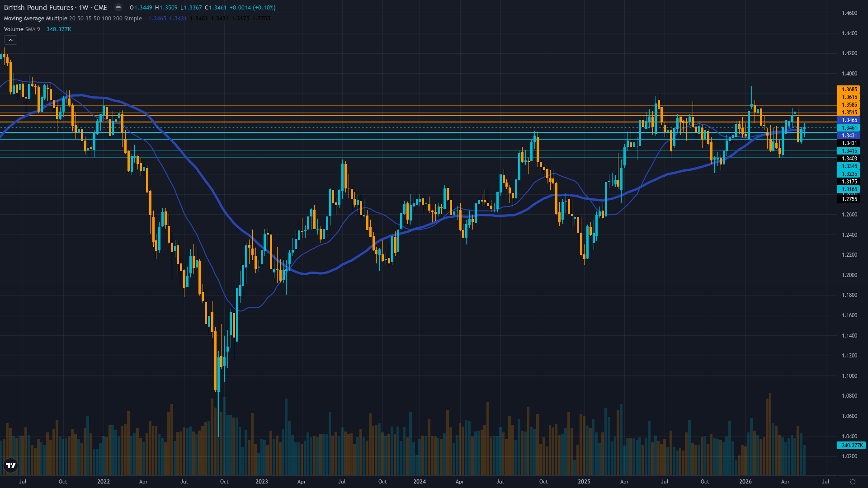Image resolution: width=868 pixels, height=488 pixels.
Task: Click the cyan 1.3345 price axis label
Action: pyautogui.click(x=849, y=166)
